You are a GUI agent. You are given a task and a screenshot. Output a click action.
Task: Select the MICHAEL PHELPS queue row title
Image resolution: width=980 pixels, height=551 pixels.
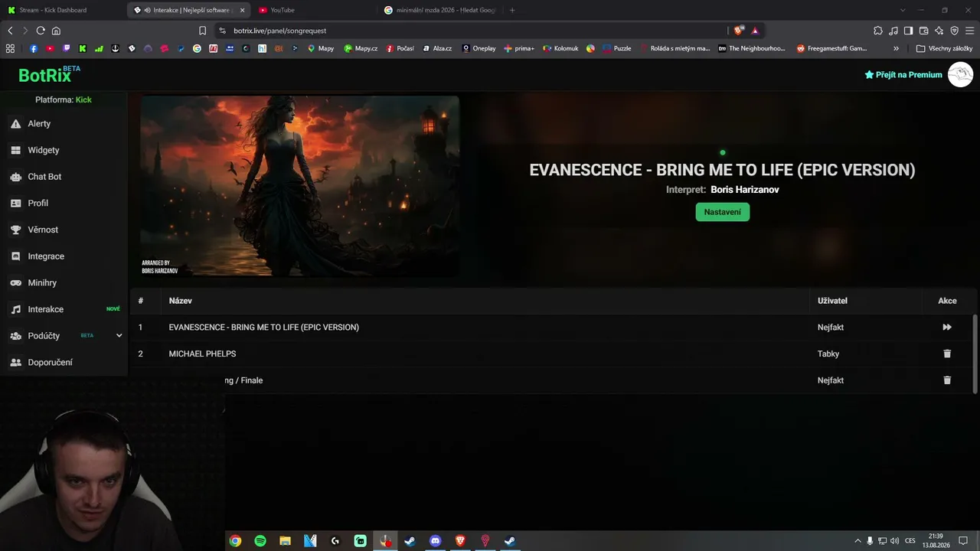(x=202, y=354)
